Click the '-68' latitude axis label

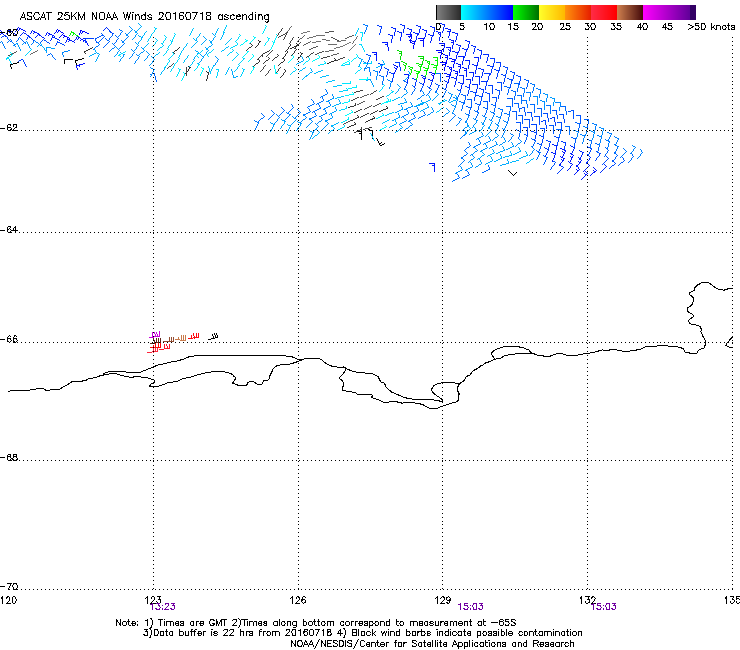click(9, 458)
